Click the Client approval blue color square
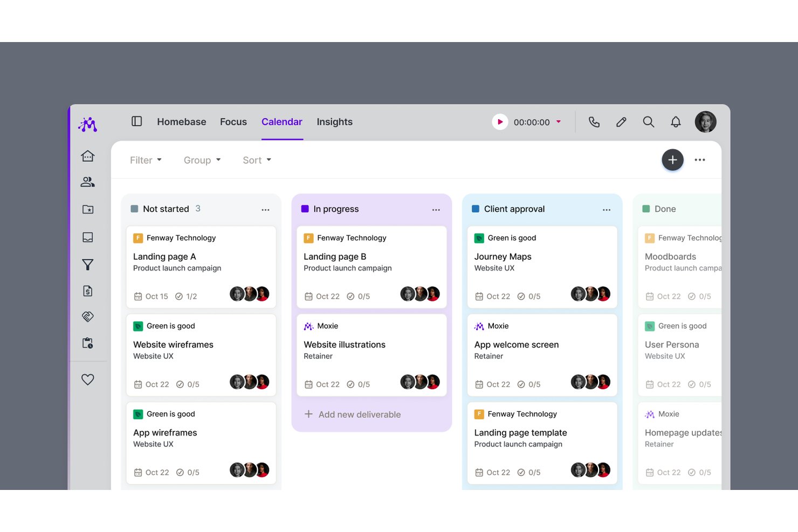Image resolution: width=798 pixels, height=532 pixels. point(476,209)
